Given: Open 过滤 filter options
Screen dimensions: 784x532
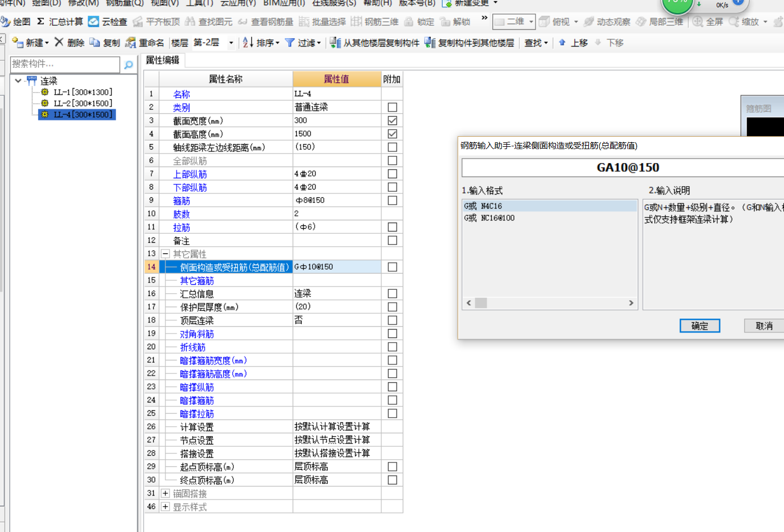Looking at the screenshot, I should [303, 43].
